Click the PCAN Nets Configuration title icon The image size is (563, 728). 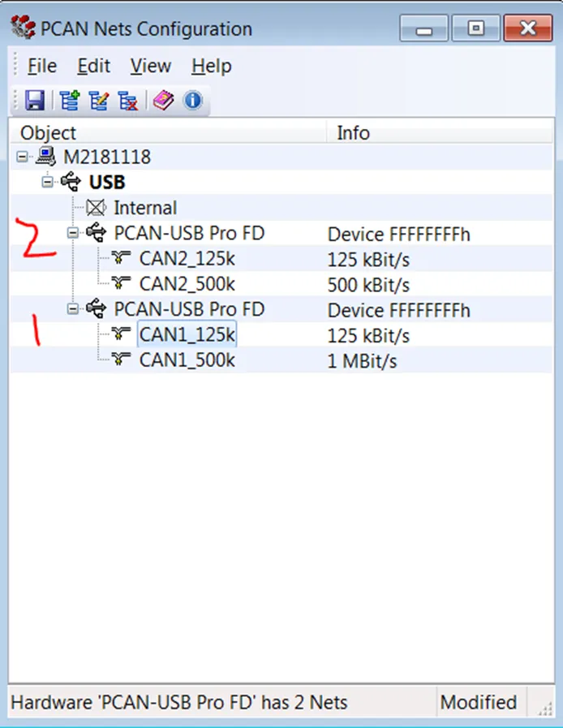[x=24, y=27]
